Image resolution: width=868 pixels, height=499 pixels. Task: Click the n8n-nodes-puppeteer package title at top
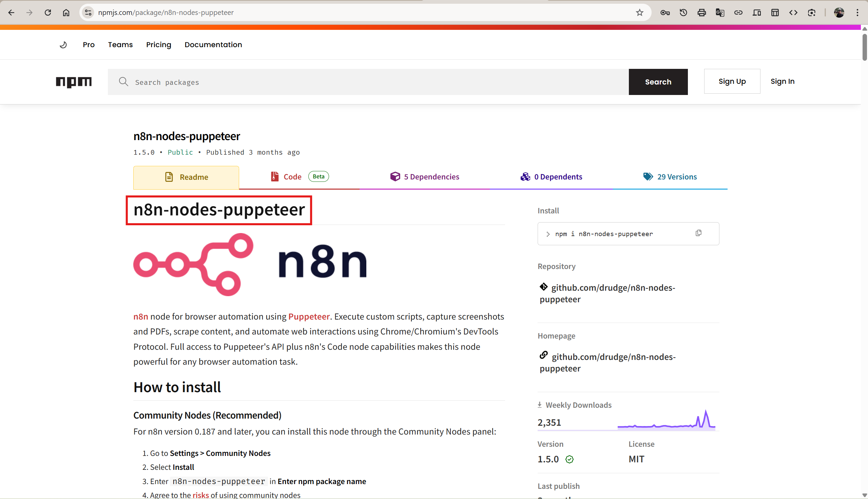tap(187, 136)
